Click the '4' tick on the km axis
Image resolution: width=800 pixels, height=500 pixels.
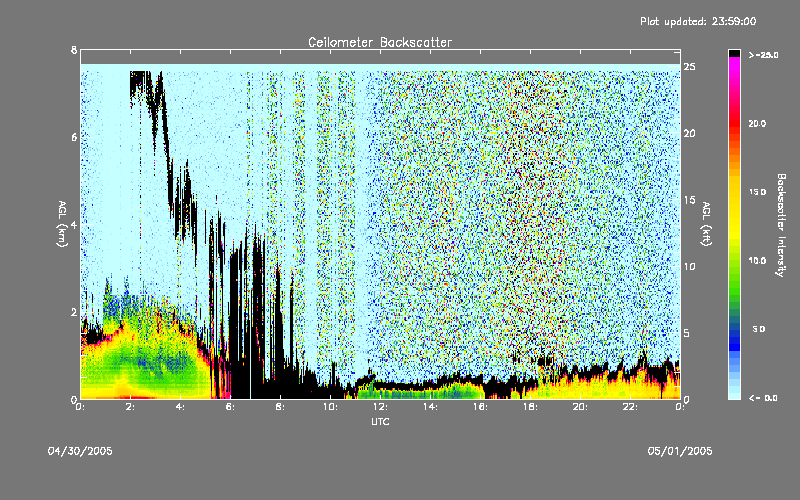point(74,224)
